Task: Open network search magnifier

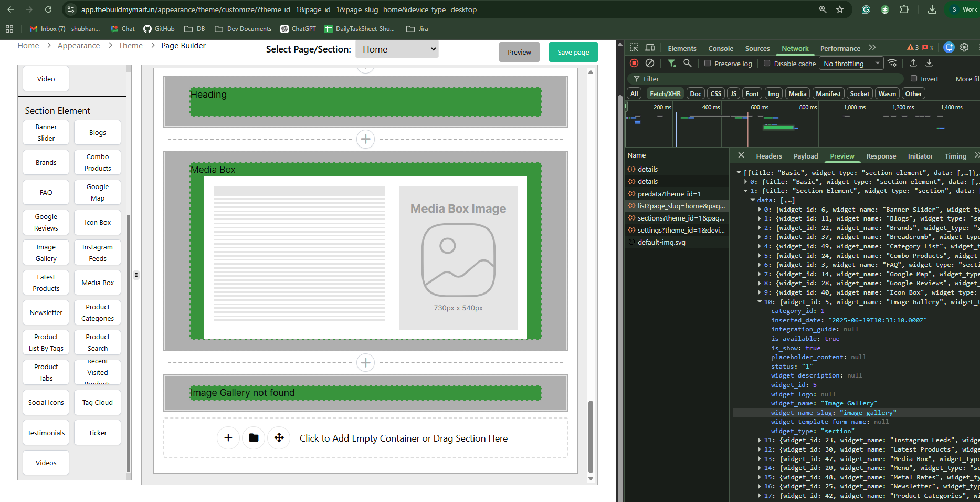Action: click(x=687, y=63)
